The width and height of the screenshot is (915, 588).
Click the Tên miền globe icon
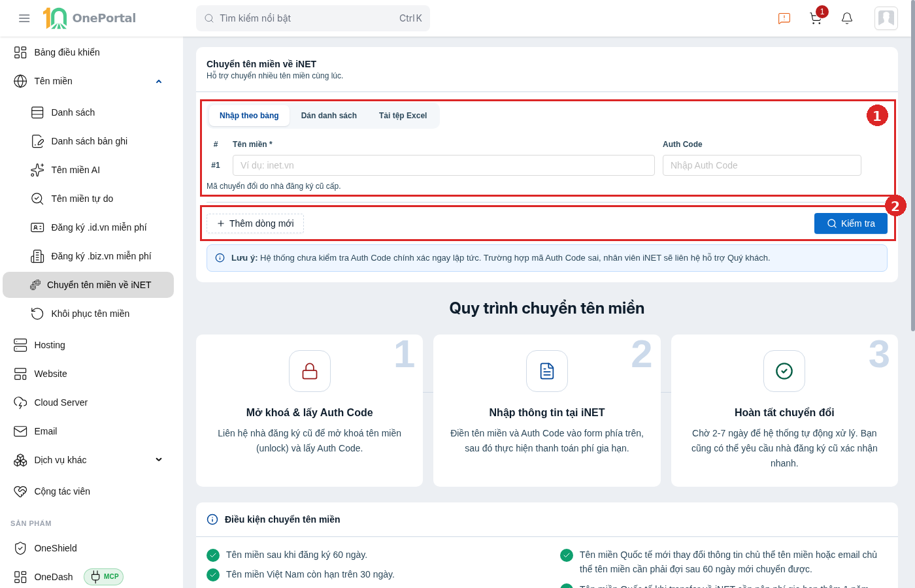click(20, 81)
